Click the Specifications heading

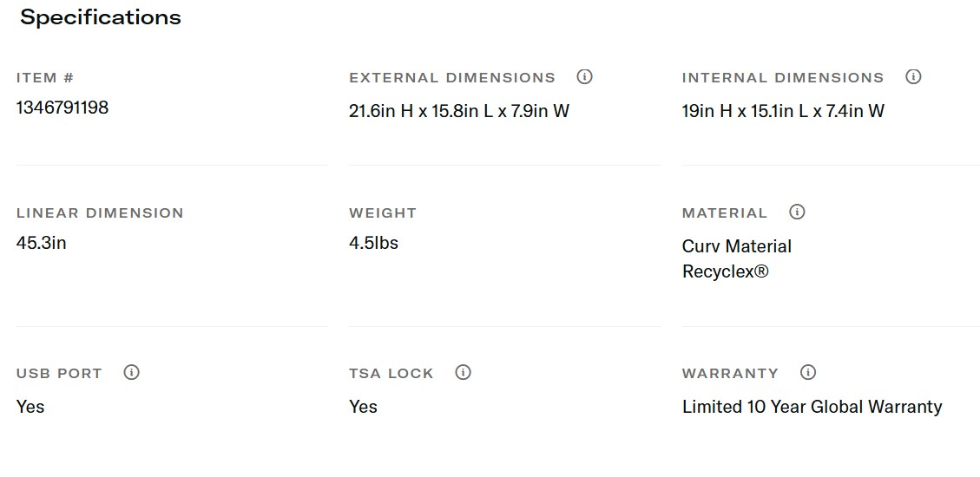point(101,17)
